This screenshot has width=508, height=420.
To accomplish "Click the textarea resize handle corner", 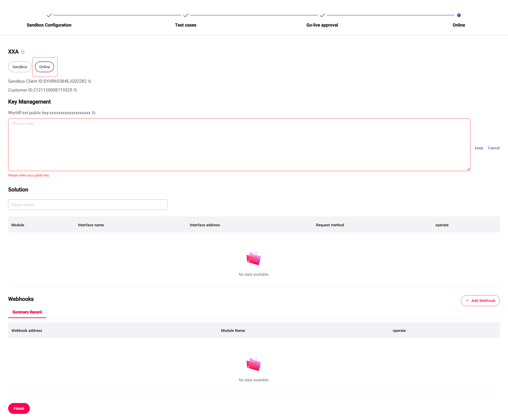I will click(x=469, y=169).
